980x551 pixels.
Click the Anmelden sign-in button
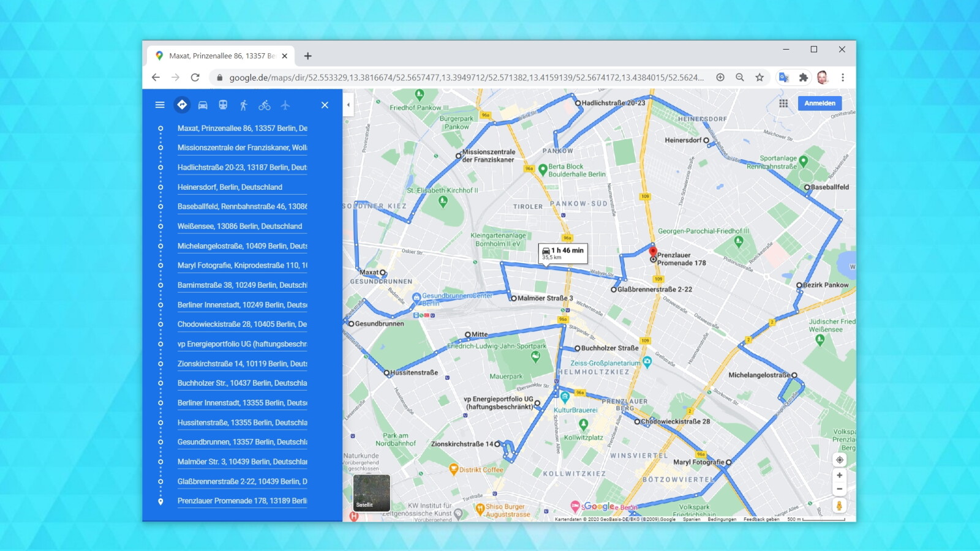tap(820, 103)
